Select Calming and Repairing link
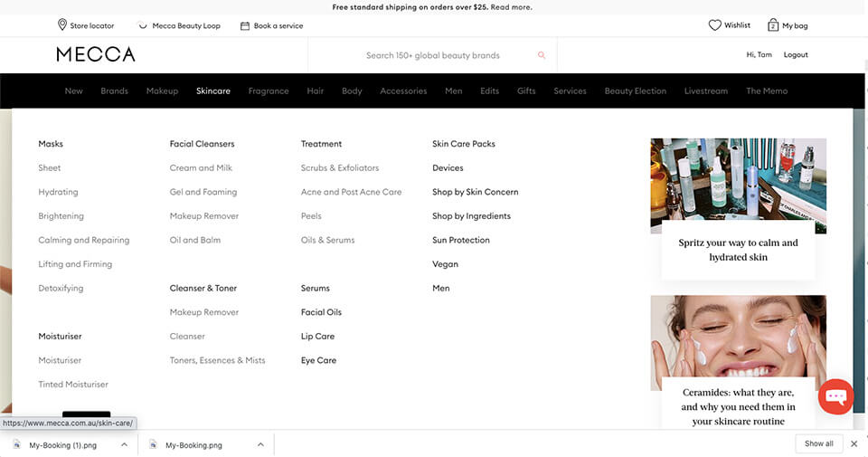 (x=83, y=241)
